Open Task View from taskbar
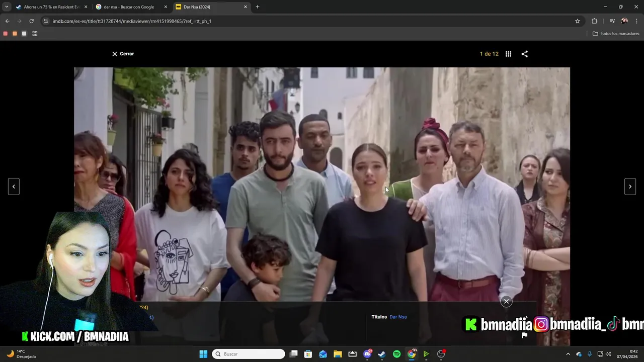Screen dimensions: 644x362 (294, 354)
